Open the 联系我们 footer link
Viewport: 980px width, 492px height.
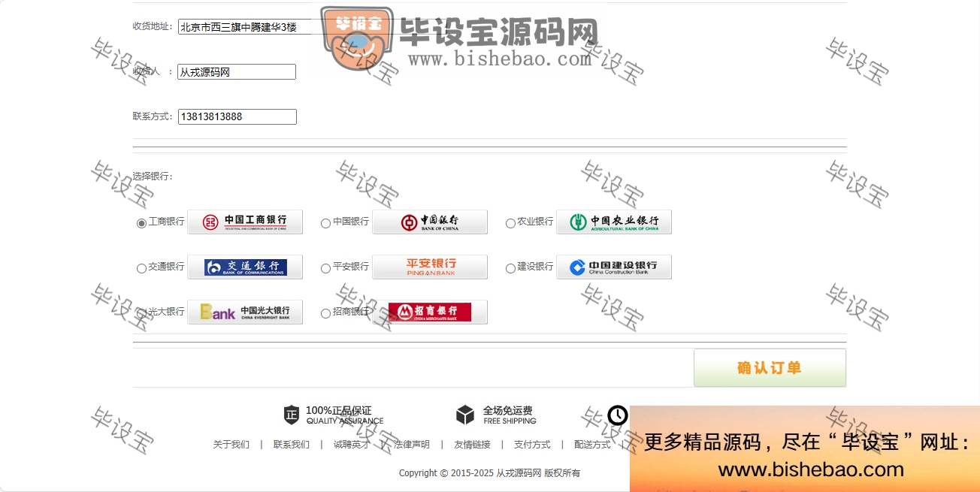(x=292, y=445)
